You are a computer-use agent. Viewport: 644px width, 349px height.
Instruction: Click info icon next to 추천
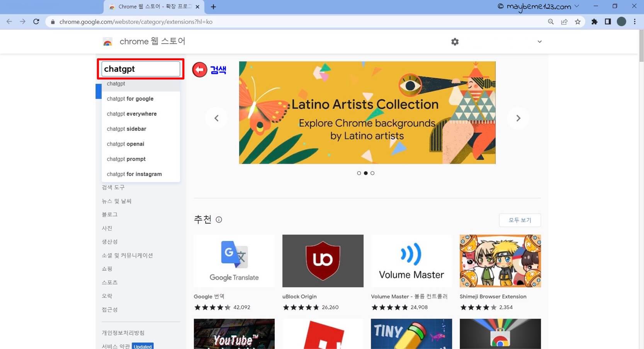(219, 220)
